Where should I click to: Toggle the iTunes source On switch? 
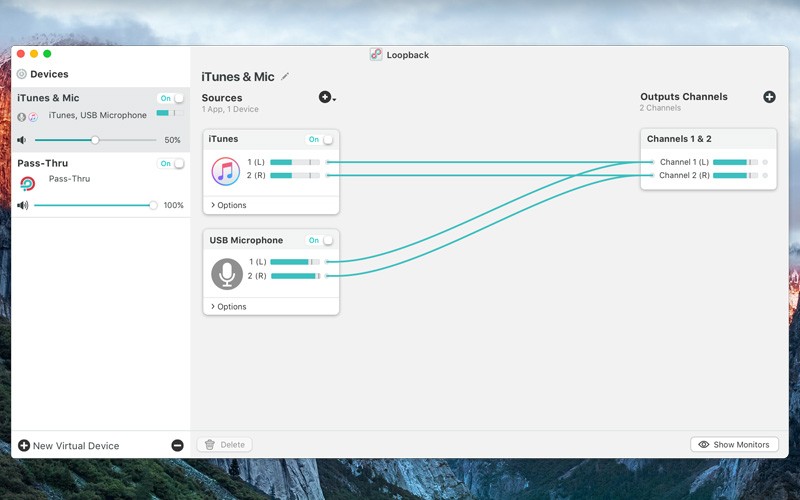[x=320, y=139]
